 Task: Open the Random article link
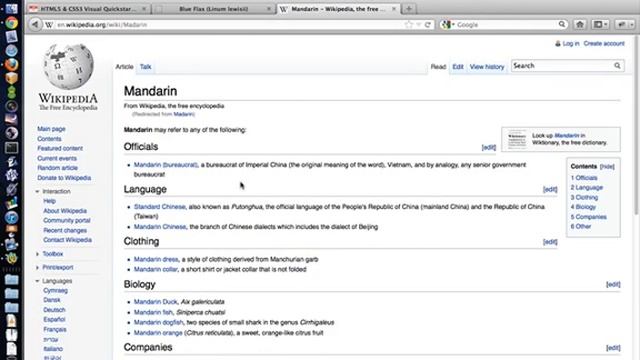click(57, 168)
